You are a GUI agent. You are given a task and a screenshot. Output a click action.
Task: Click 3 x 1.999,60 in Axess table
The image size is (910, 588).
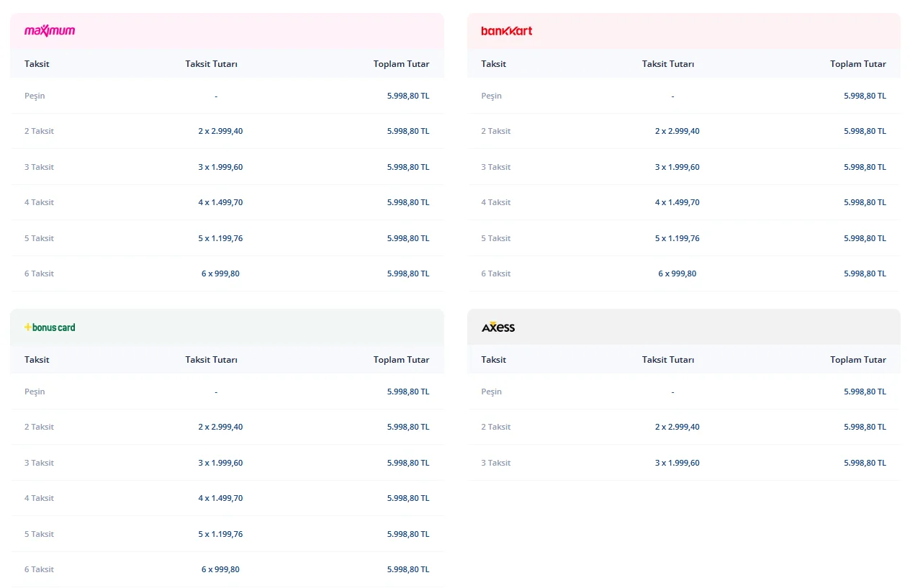[x=677, y=463]
